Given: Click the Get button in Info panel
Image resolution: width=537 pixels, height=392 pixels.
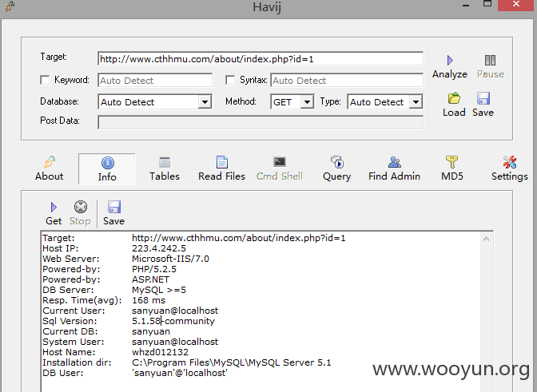Looking at the screenshot, I should point(54,213).
